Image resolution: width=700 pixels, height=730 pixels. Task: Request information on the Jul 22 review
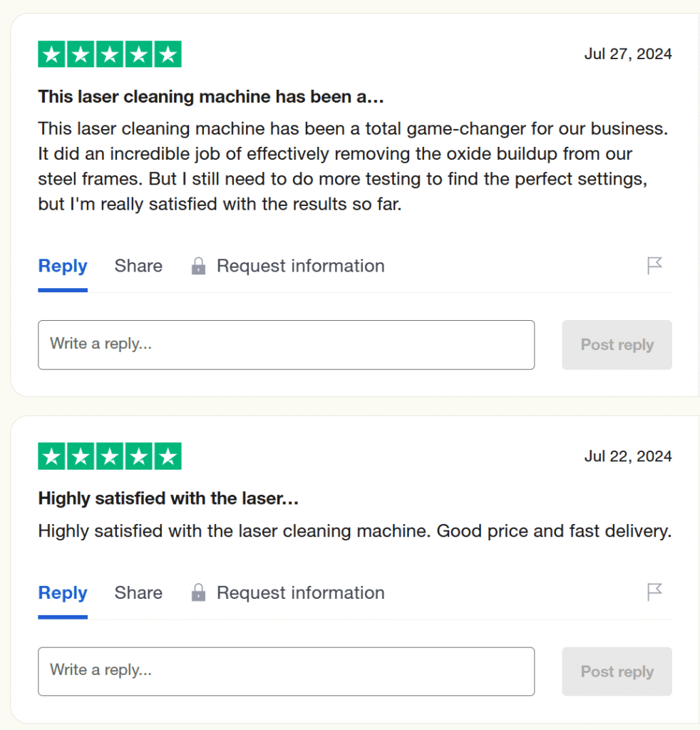coord(300,592)
